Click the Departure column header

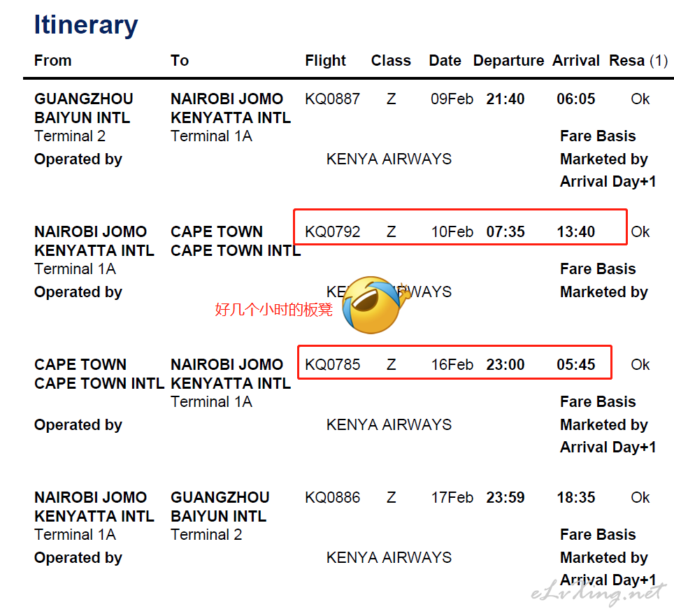[x=508, y=61]
